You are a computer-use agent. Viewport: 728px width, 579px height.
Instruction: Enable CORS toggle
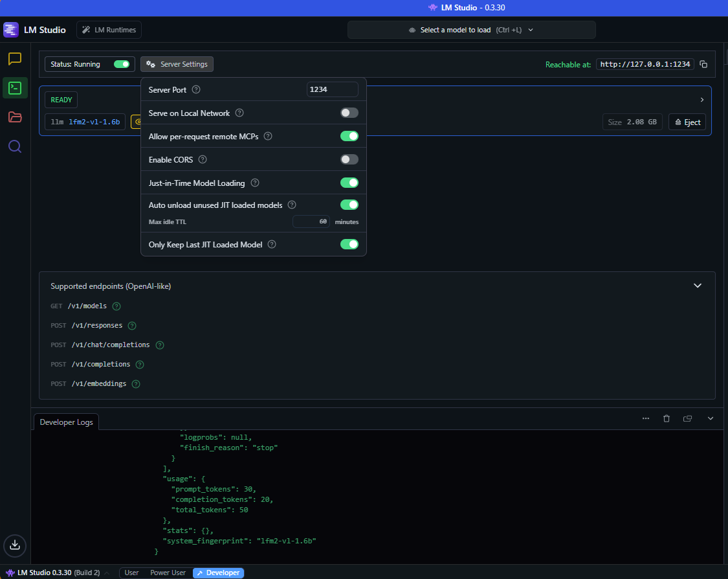point(349,159)
